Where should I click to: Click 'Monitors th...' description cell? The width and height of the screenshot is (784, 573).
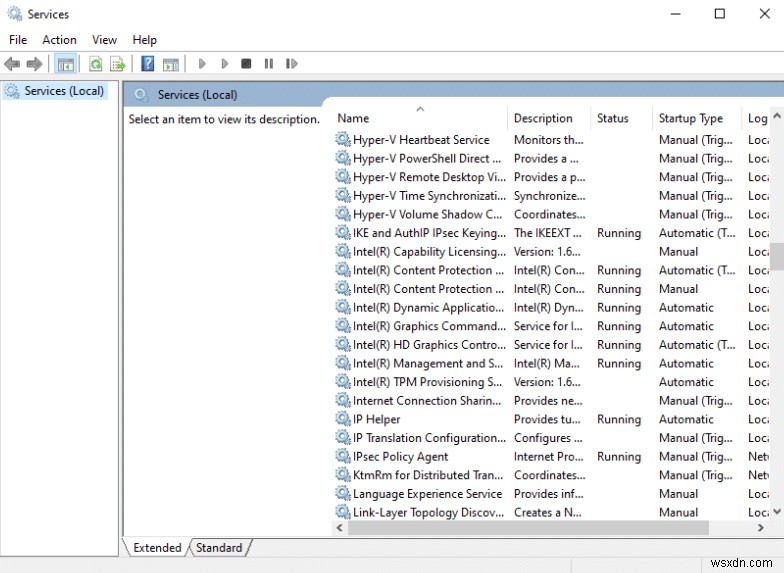point(548,140)
